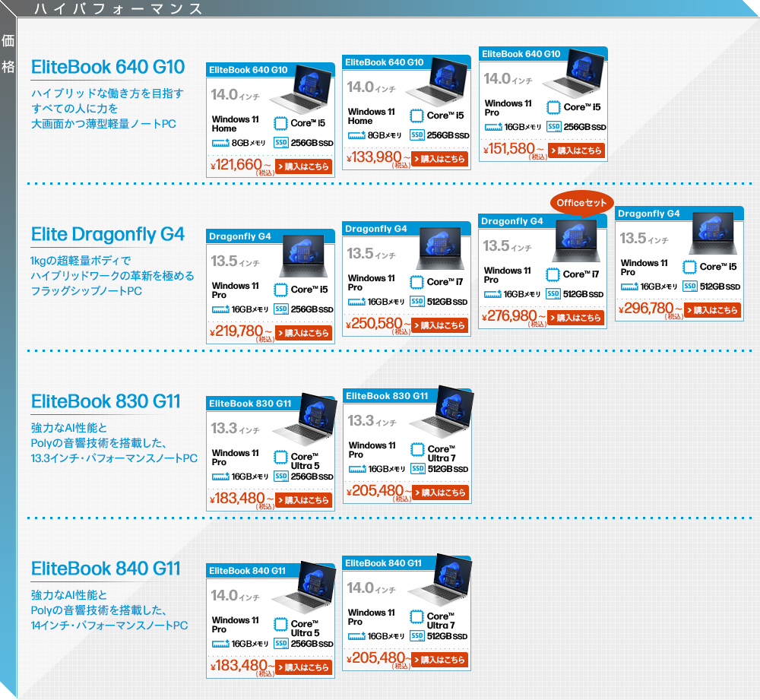Click the ¥296,780 price text
This screenshot has height=700, width=760.
coord(650,309)
